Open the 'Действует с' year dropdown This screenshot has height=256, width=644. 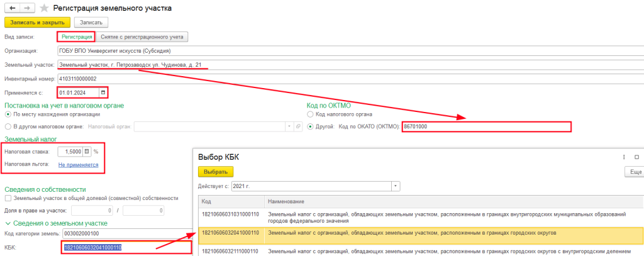click(x=395, y=186)
